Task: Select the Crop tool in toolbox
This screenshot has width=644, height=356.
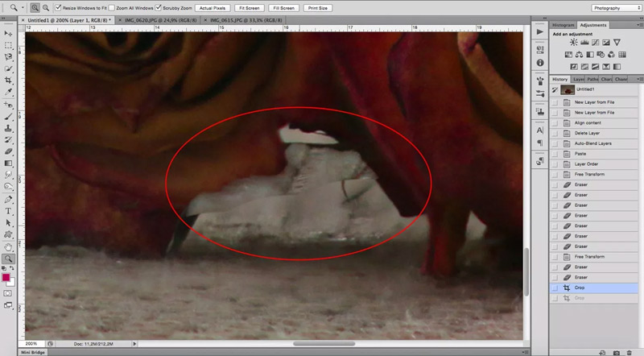Action: 9,81
